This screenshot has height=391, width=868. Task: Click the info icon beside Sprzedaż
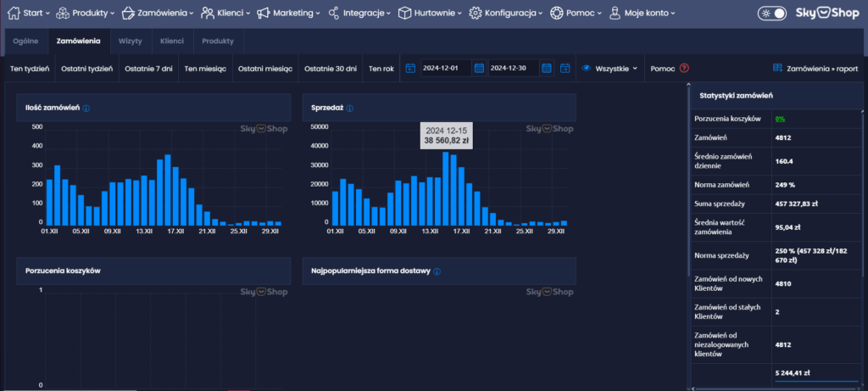pyautogui.click(x=350, y=109)
